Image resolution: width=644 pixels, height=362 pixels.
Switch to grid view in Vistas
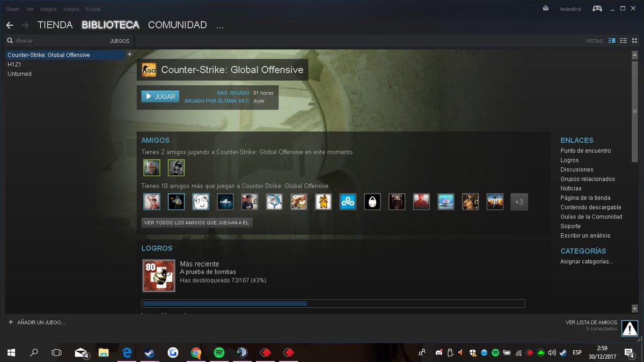click(x=634, y=41)
